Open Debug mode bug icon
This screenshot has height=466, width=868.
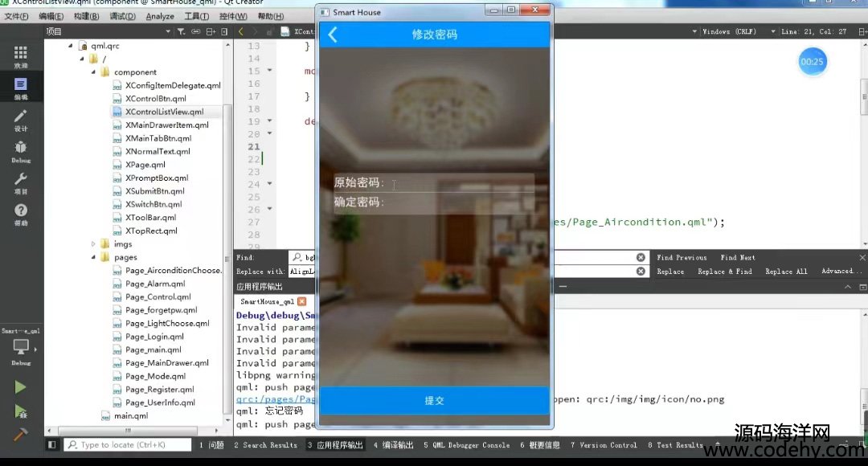click(20, 151)
